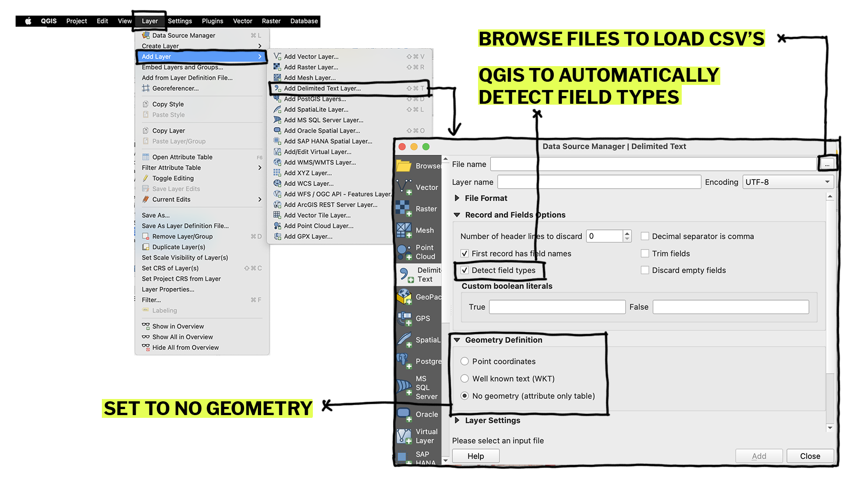Select the 'Point coordinates' radio button

point(465,361)
